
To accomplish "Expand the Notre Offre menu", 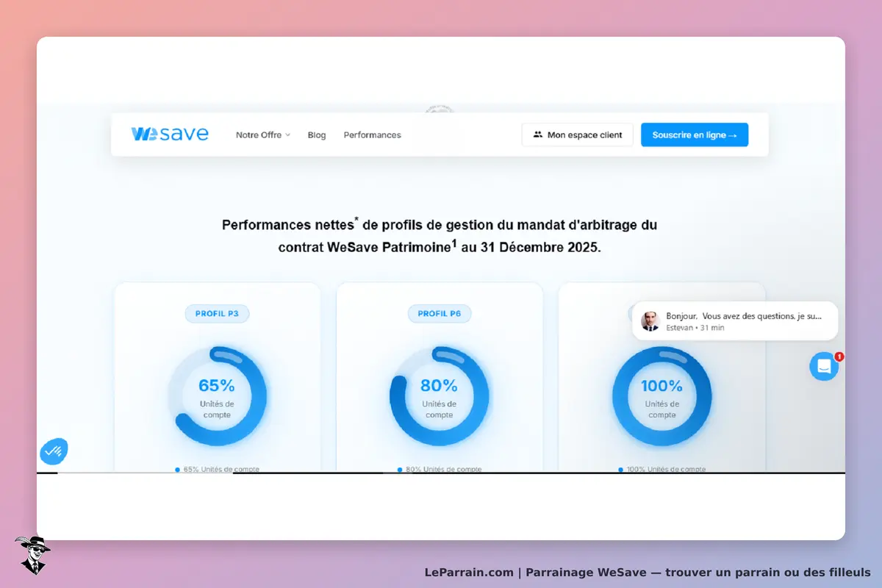I will (x=263, y=135).
